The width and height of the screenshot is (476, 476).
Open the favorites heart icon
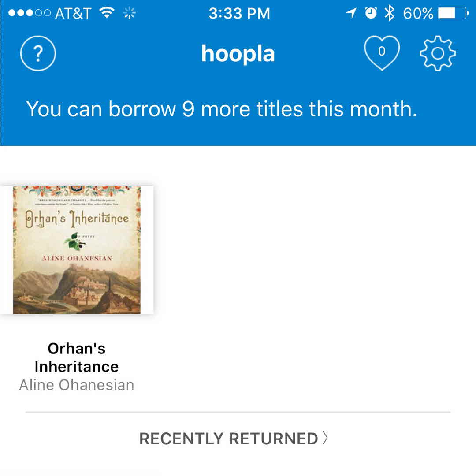(382, 52)
